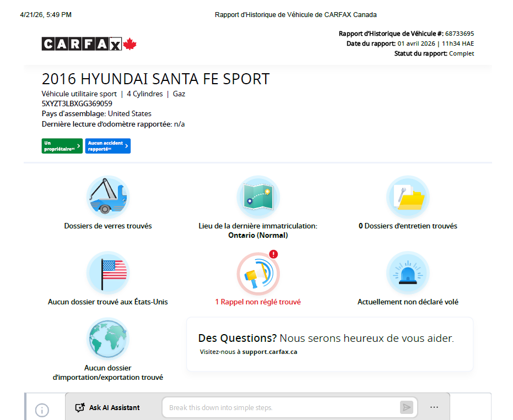Open the three-dot menu in assistant bar

[434, 407]
